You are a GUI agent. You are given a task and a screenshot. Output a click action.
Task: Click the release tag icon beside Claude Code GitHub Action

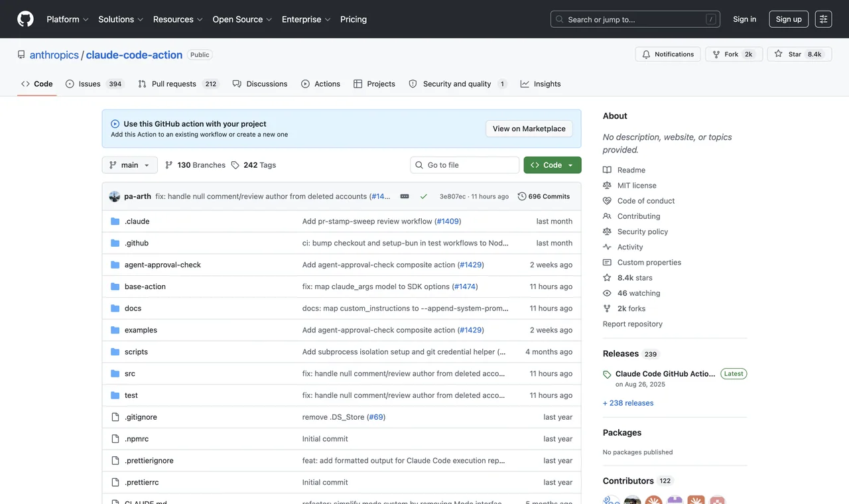click(x=607, y=375)
